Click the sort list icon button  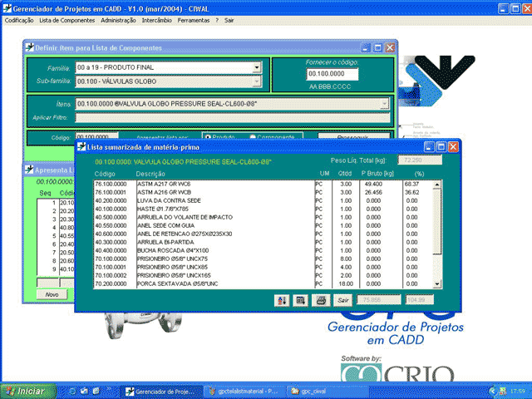(x=283, y=299)
